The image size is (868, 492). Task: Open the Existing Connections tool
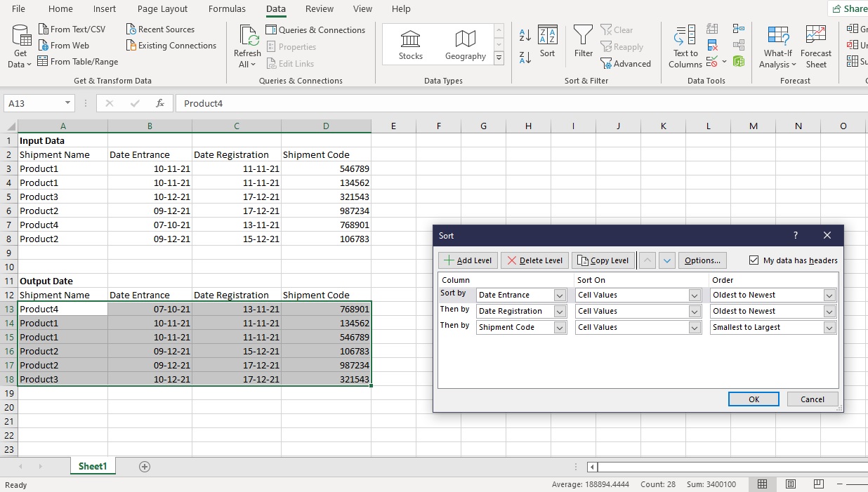pyautogui.click(x=171, y=46)
